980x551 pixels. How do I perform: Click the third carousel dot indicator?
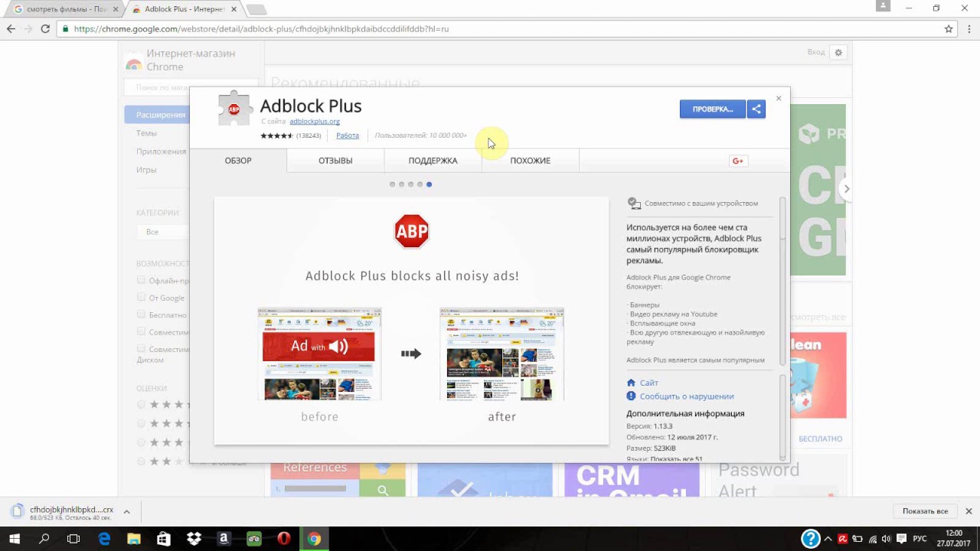[x=411, y=184]
